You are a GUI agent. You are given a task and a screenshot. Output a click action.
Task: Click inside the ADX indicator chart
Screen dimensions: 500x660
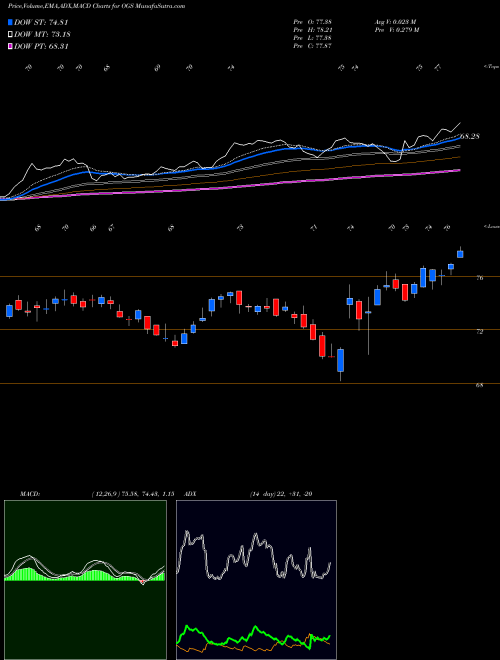coord(256,580)
